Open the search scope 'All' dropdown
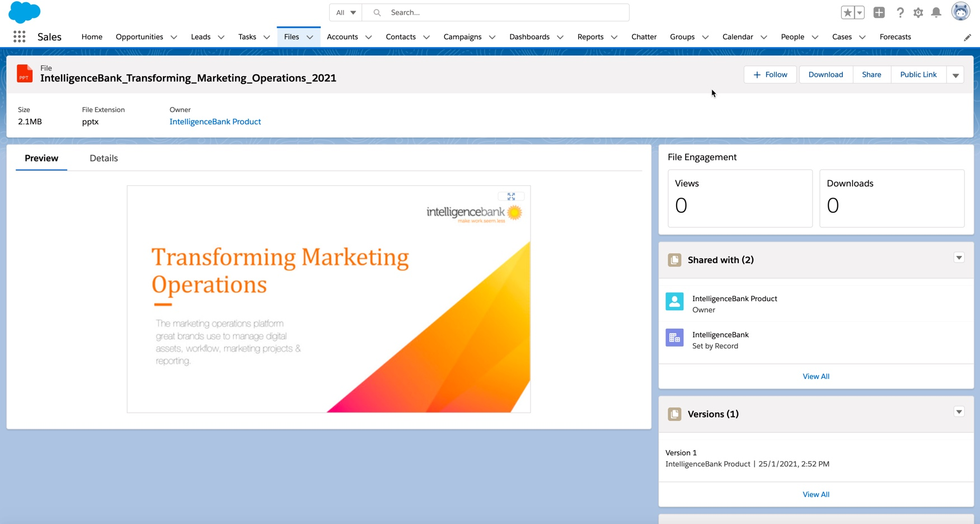The image size is (980, 524). pyautogui.click(x=346, y=12)
